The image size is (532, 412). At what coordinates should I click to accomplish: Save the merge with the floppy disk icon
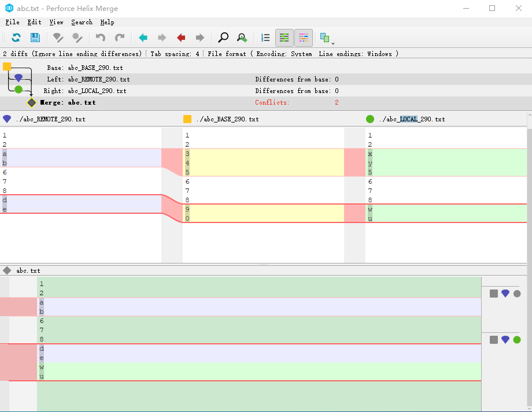35,38
